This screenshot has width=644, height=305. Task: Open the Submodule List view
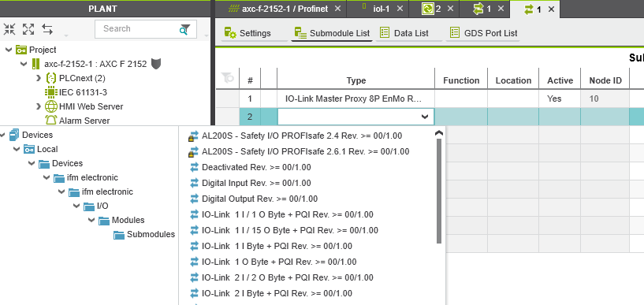[333, 33]
